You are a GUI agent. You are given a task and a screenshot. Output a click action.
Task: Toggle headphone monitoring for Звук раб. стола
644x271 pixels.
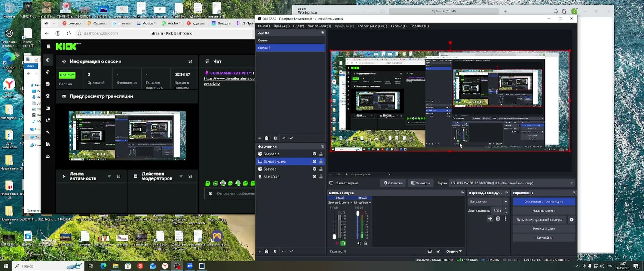coord(343,243)
